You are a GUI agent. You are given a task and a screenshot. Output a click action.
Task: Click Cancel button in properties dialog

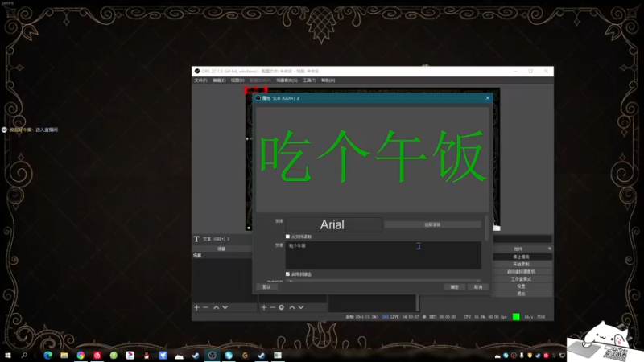click(x=478, y=287)
